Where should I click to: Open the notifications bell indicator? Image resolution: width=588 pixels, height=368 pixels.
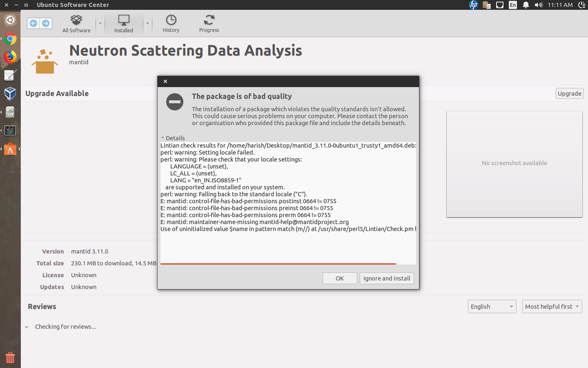tap(526, 5)
